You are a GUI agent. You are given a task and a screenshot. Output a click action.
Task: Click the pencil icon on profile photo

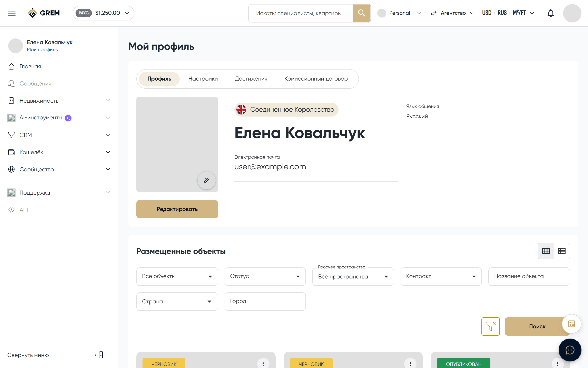pyautogui.click(x=207, y=180)
